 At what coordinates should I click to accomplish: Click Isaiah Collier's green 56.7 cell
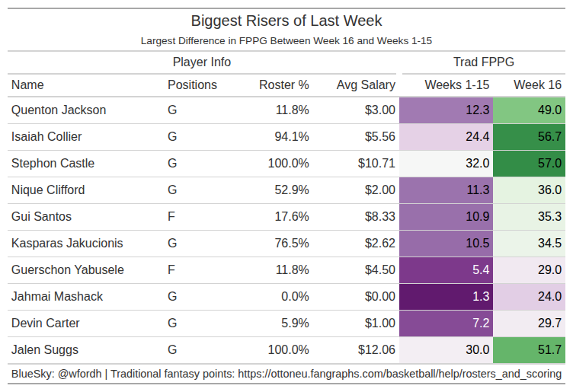coord(530,137)
